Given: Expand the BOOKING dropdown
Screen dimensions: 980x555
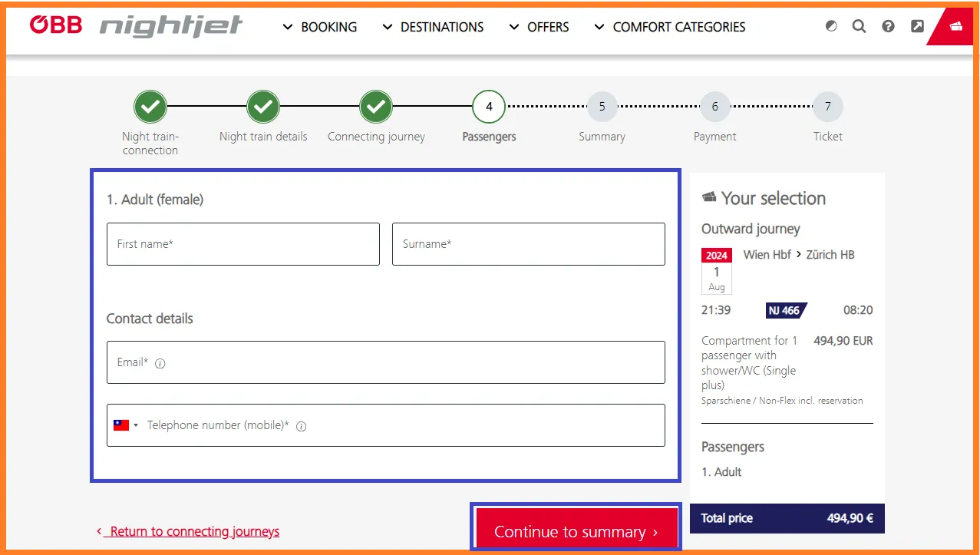Looking at the screenshot, I should pos(328,27).
